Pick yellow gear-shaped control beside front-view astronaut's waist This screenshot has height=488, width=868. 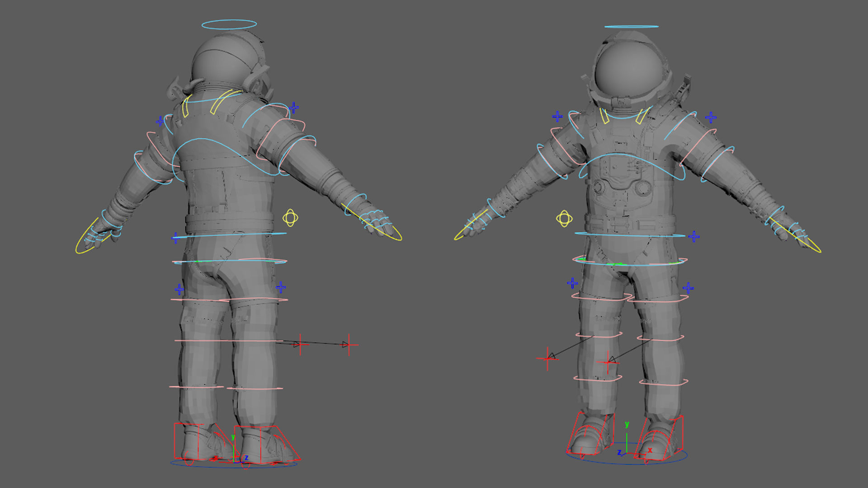[564, 219]
